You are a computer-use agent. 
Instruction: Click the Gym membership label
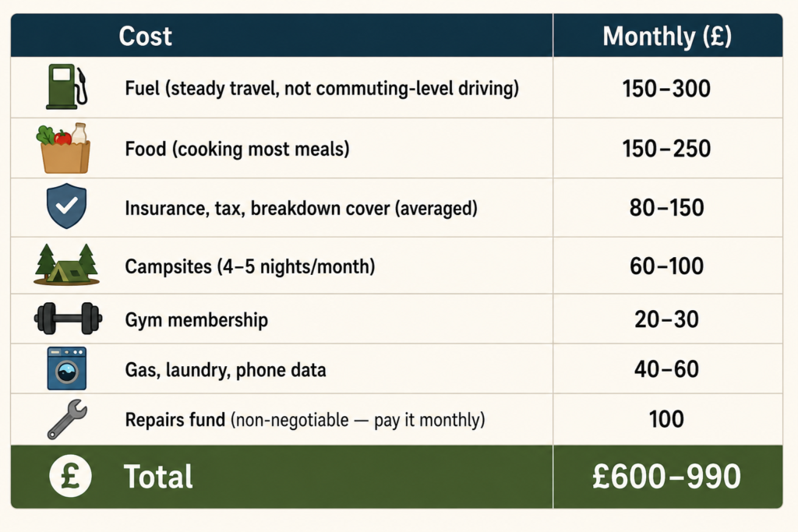[196, 320]
